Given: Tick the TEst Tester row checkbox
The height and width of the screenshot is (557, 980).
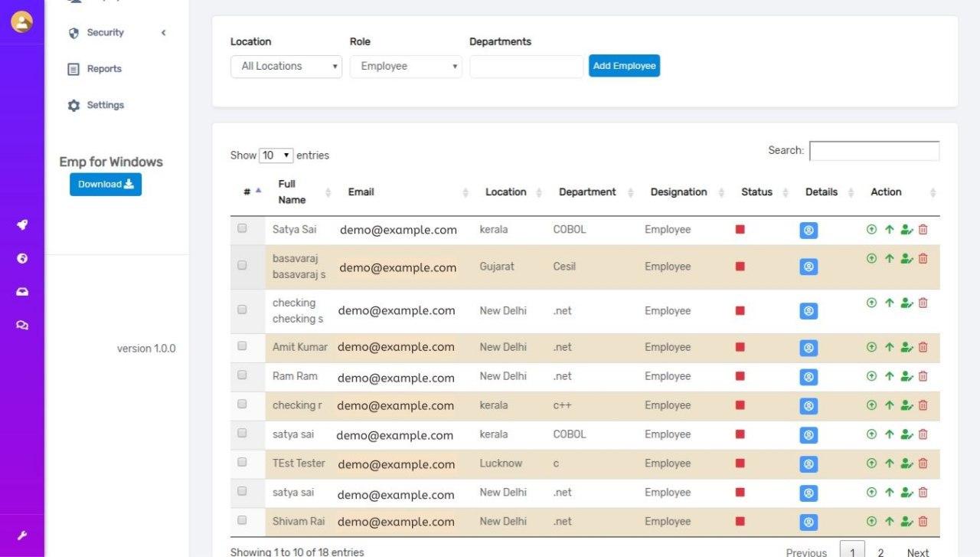Looking at the screenshot, I should [243, 462].
